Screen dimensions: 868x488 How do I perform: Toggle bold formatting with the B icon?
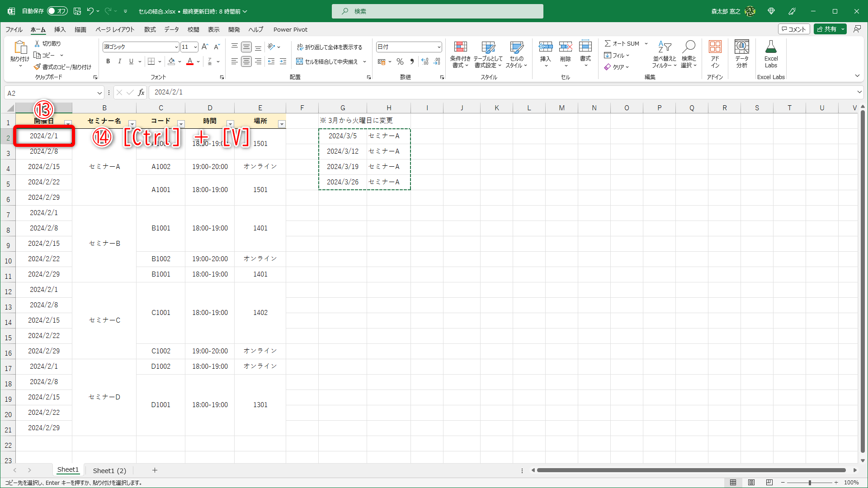pos(108,61)
